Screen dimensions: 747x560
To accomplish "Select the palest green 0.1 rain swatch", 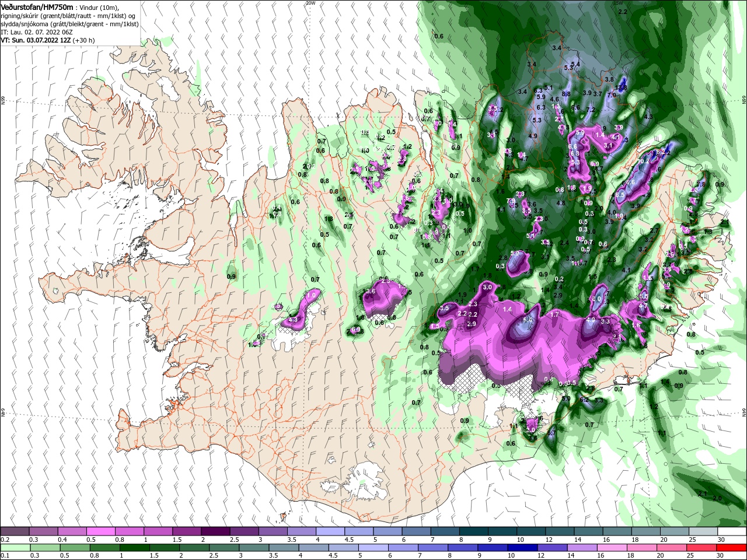I will [x=15, y=548].
